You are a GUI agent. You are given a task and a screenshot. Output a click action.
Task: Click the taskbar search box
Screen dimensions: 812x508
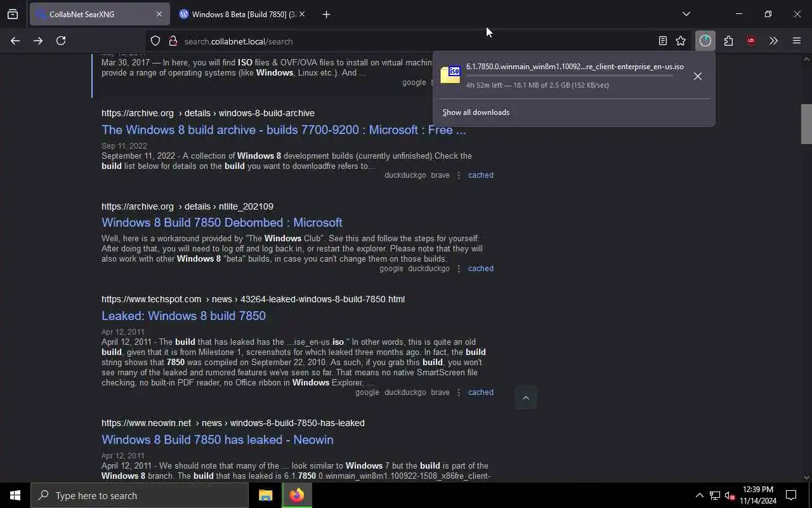140,495
